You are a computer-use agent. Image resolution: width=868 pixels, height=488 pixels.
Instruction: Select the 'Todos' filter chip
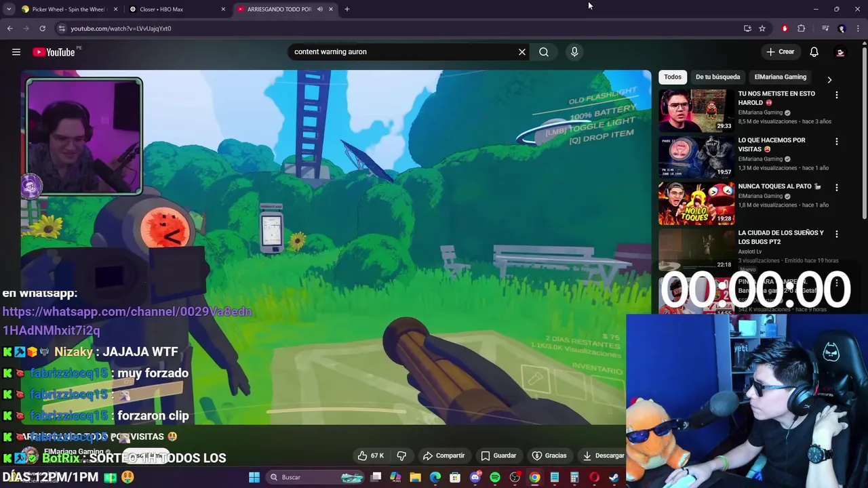tap(673, 77)
